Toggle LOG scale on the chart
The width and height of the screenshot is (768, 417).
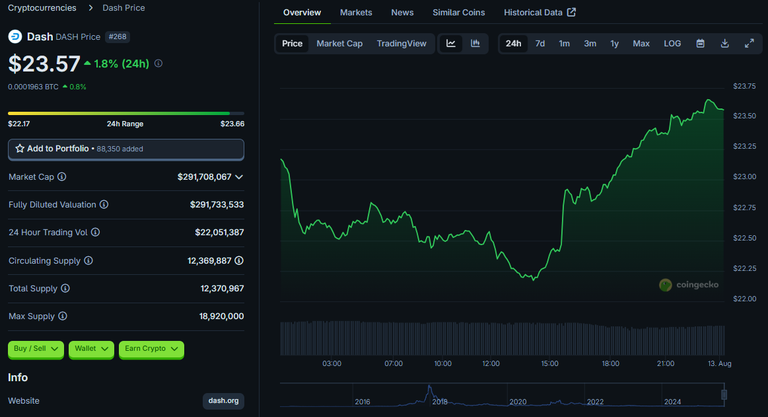coord(672,44)
